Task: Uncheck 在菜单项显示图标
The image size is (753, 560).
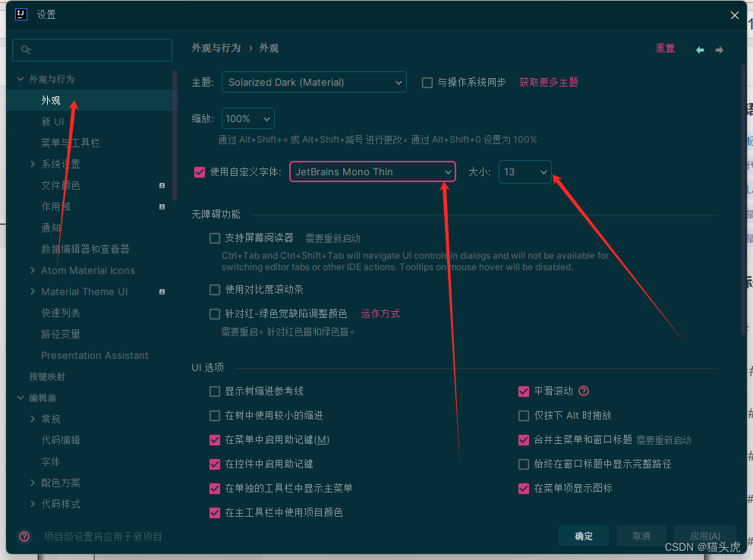Action: [x=524, y=489]
